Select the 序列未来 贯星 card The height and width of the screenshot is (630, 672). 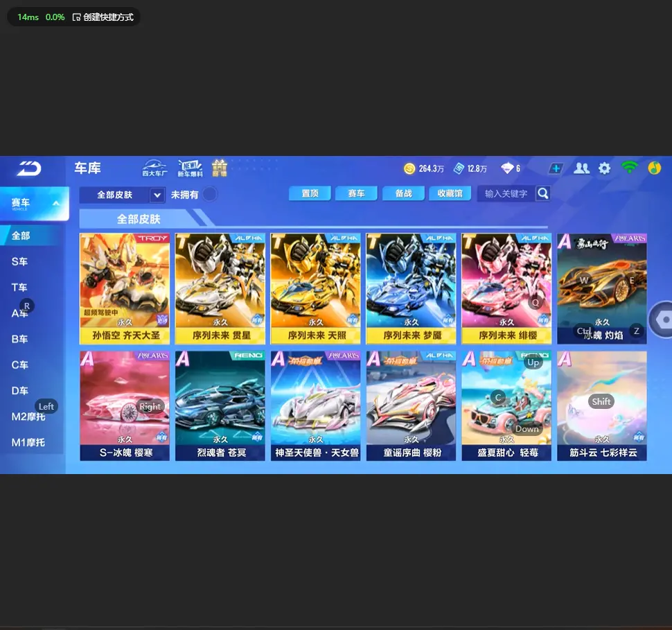(220, 288)
